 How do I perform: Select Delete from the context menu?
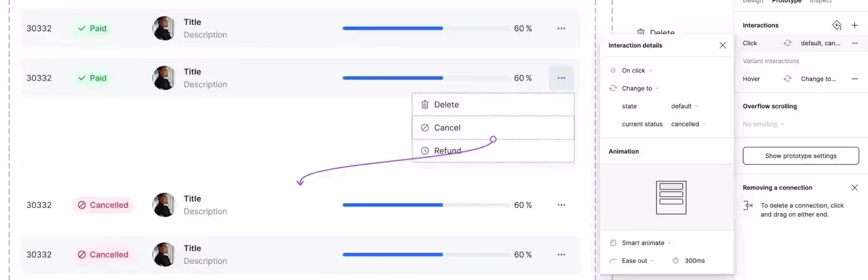click(446, 105)
